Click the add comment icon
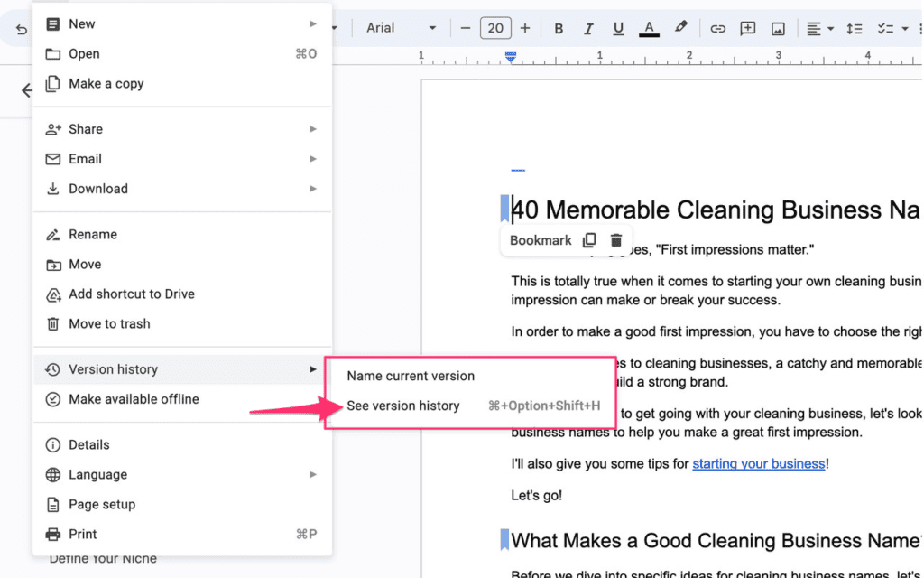 747,28
